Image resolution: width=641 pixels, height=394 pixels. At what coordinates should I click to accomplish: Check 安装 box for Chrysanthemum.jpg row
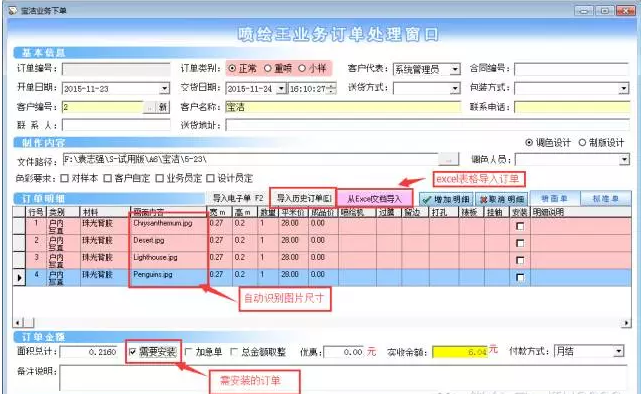click(x=520, y=226)
